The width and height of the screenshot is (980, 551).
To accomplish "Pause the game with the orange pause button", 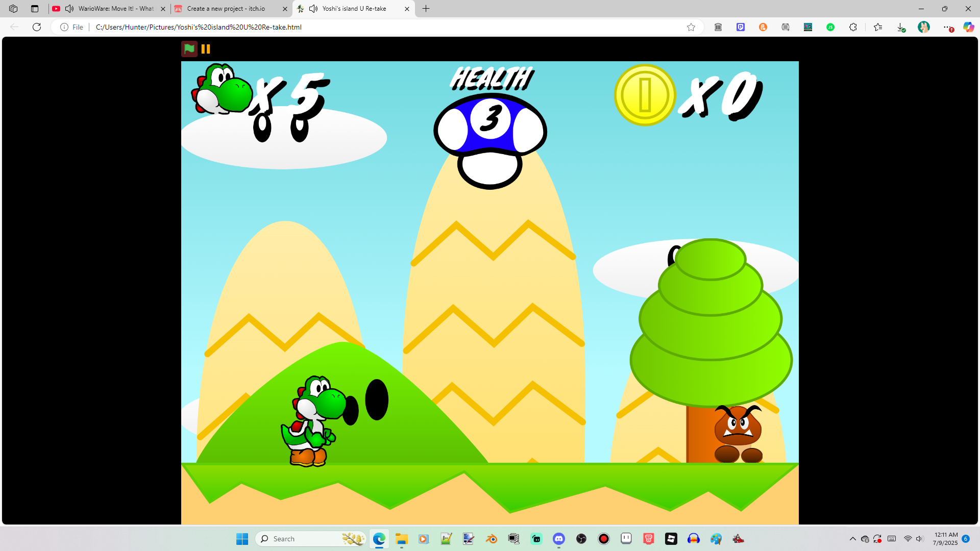I will [206, 49].
